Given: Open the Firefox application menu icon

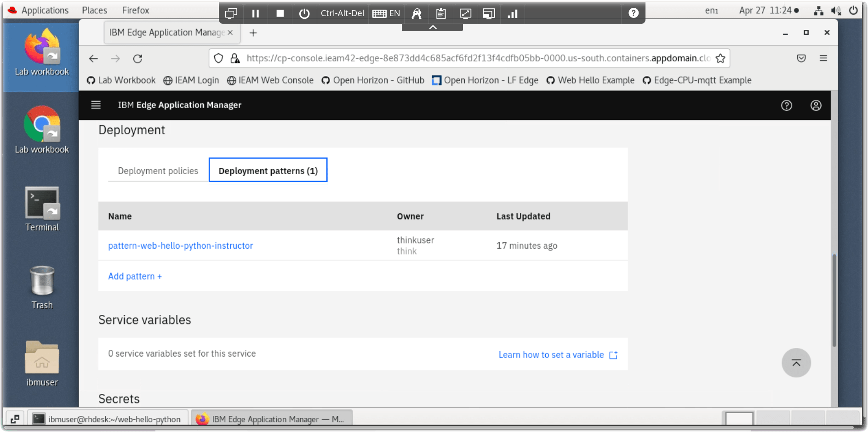Looking at the screenshot, I should coord(823,58).
